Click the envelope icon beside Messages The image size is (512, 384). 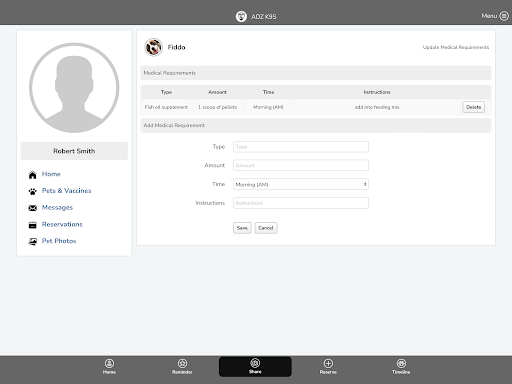tap(32, 208)
